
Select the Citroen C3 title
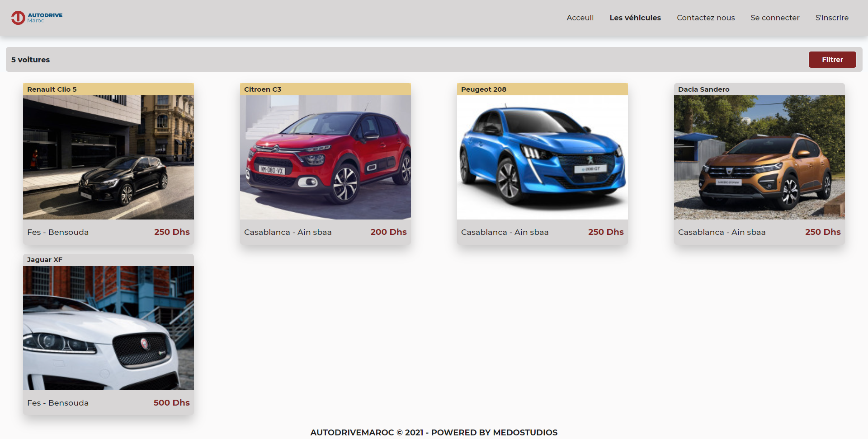[263, 89]
